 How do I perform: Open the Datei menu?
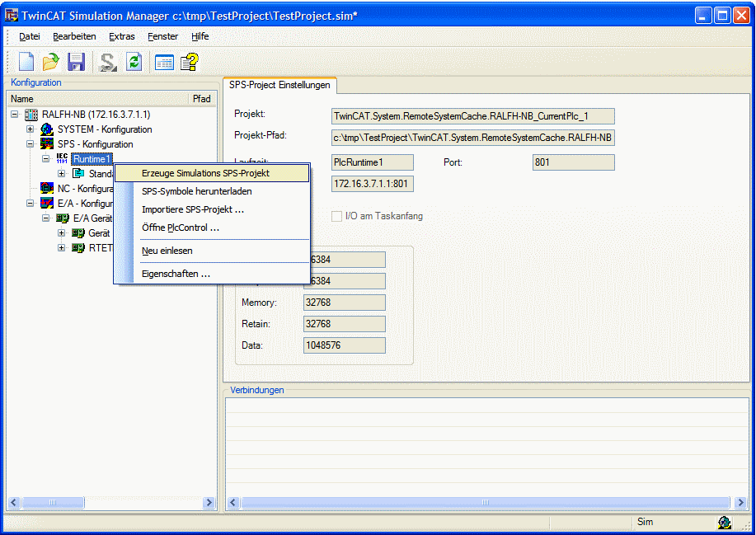30,36
